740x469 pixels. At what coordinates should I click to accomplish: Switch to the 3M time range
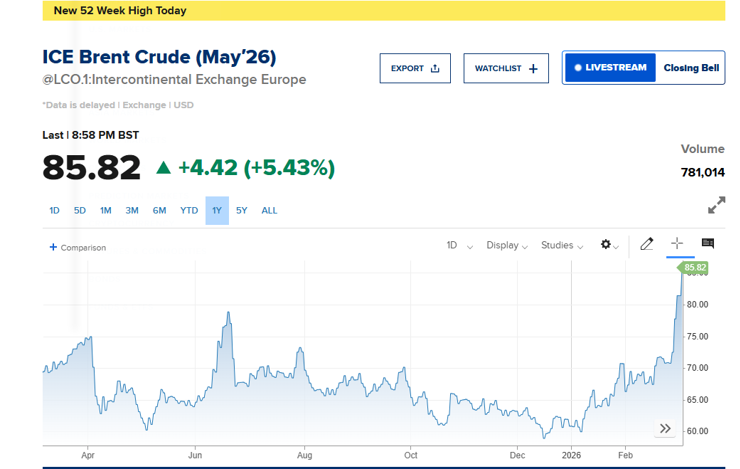click(132, 211)
